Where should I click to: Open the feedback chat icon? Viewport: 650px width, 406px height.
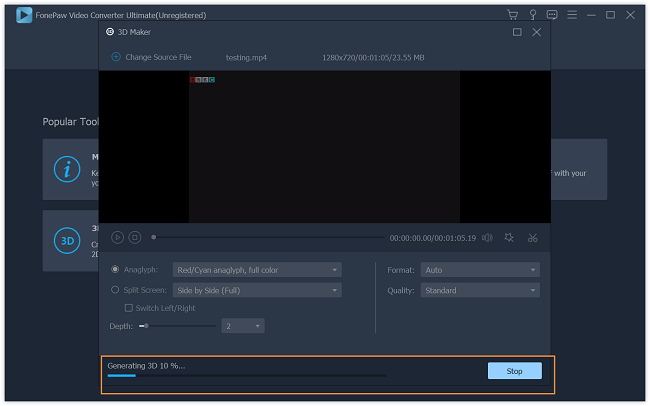pyautogui.click(x=552, y=15)
